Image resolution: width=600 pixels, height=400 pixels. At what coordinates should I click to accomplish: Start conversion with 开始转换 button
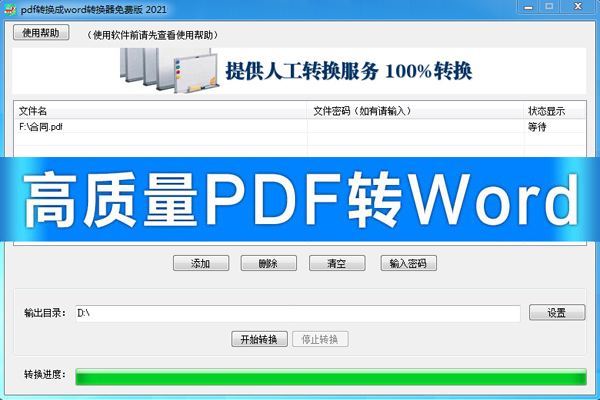tap(259, 339)
